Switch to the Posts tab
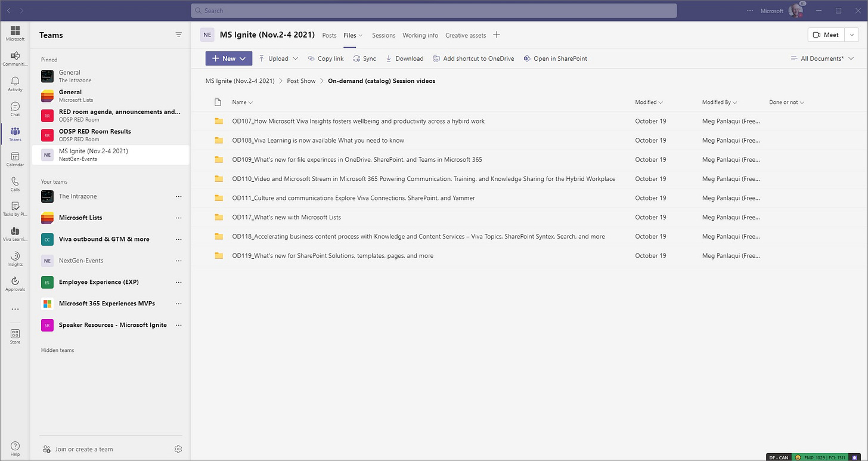The height and width of the screenshot is (461, 868). click(x=329, y=35)
